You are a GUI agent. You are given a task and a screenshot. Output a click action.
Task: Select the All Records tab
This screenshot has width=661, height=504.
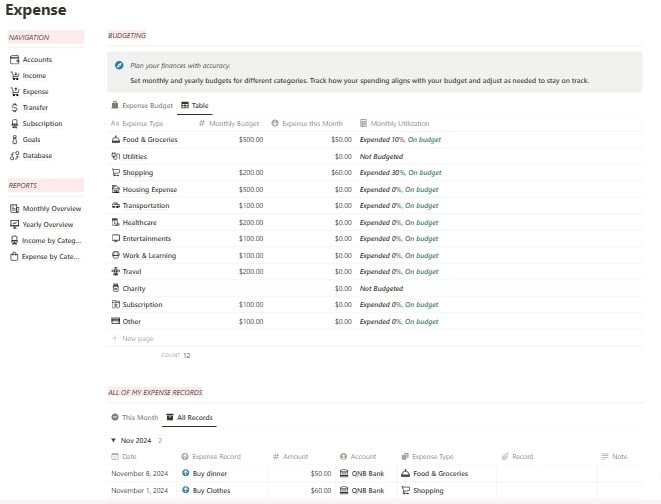pyautogui.click(x=189, y=418)
